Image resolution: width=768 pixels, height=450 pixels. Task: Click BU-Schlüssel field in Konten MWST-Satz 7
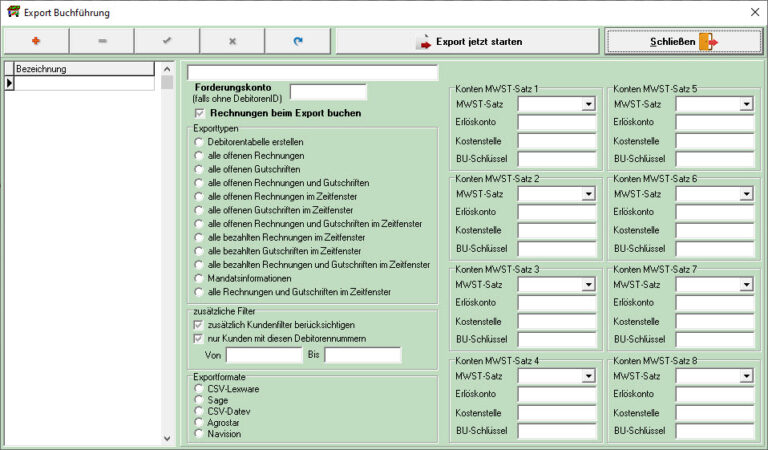(x=715, y=339)
